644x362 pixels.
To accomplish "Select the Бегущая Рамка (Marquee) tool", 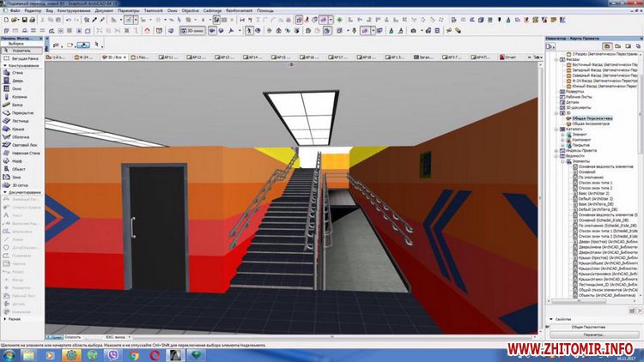I will pos(21,57).
